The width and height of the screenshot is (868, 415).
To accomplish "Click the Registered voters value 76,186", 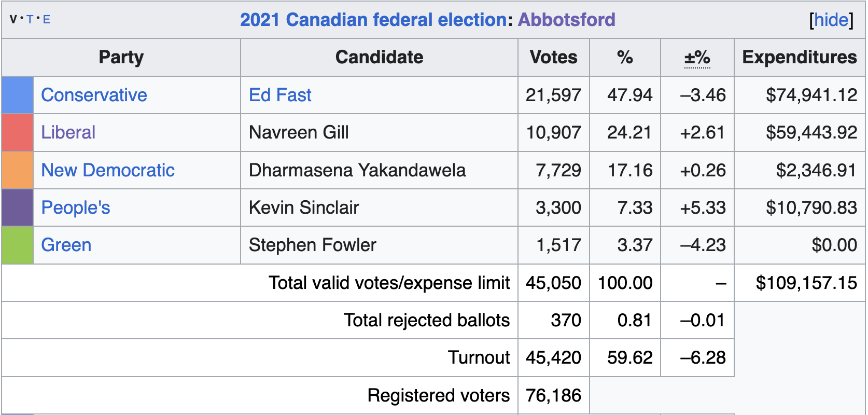I will (x=553, y=395).
